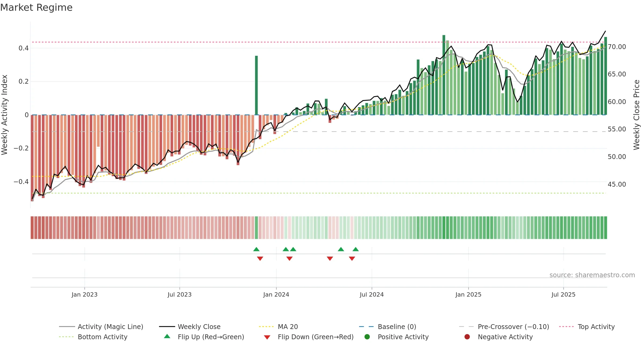Toggle Activity (Magic Line) legend entry

[101, 327]
